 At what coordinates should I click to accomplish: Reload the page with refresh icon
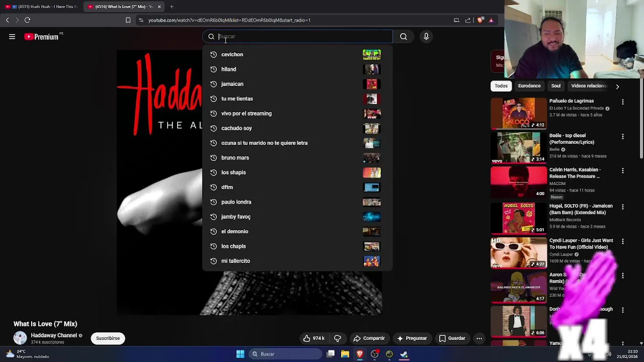point(27,20)
